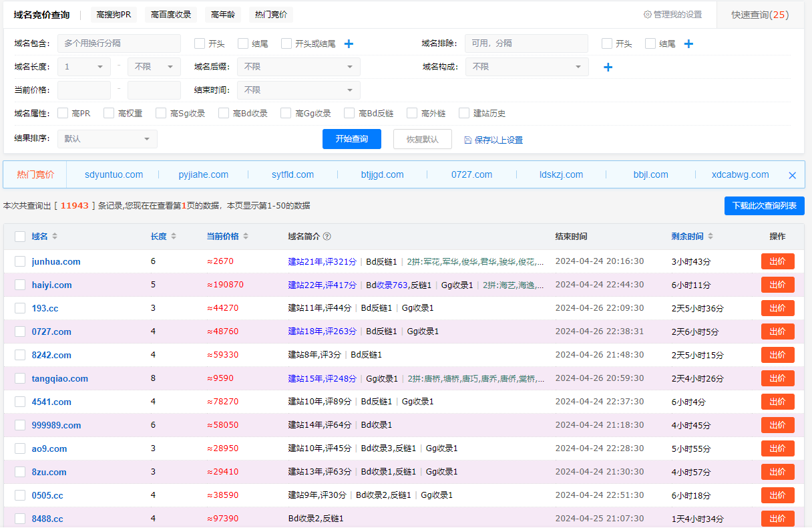
Task: Enable the 高外链 checkbox
Action: click(412, 113)
